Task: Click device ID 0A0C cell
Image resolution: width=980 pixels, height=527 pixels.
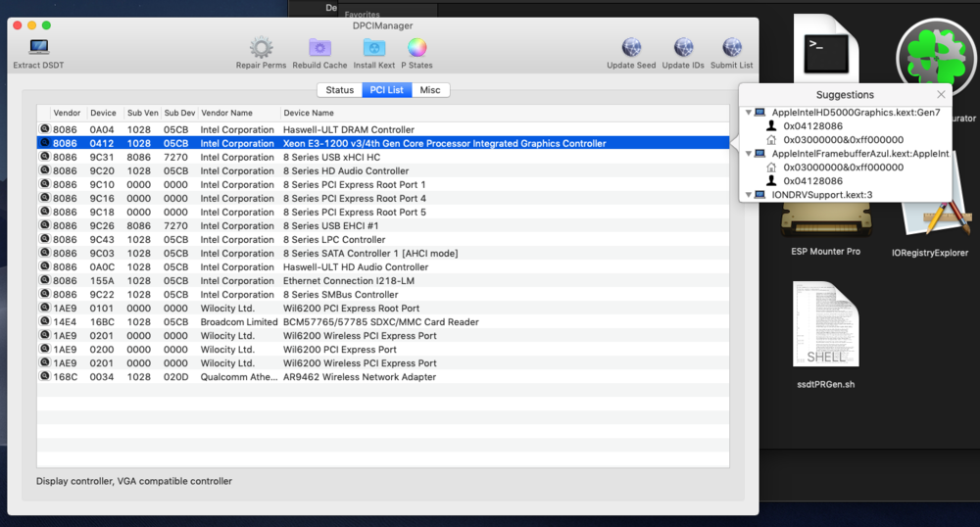Action: pos(102,267)
